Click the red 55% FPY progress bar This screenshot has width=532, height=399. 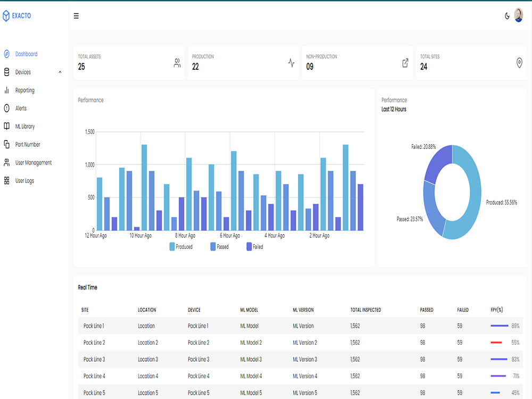(496, 343)
